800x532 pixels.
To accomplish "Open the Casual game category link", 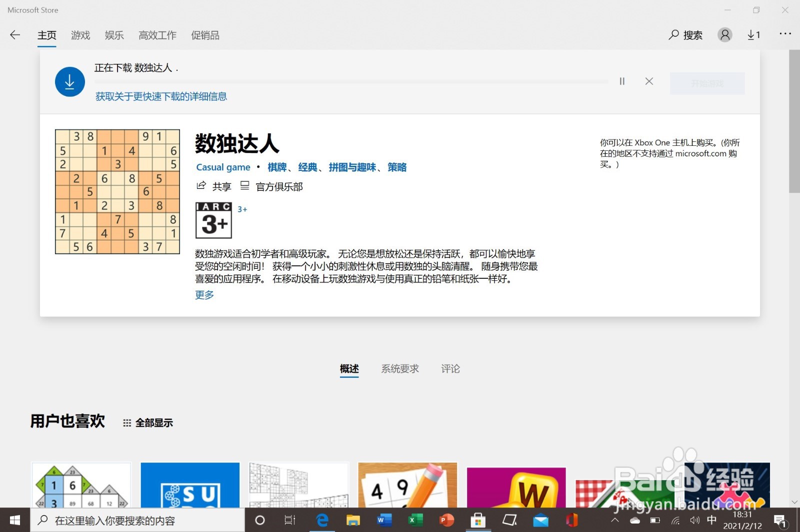I will [223, 167].
